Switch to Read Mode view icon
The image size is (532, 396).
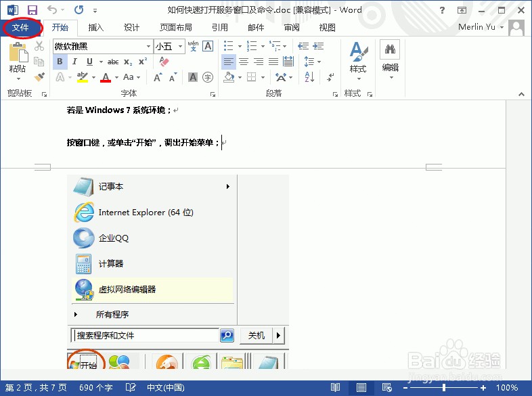click(335, 387)
